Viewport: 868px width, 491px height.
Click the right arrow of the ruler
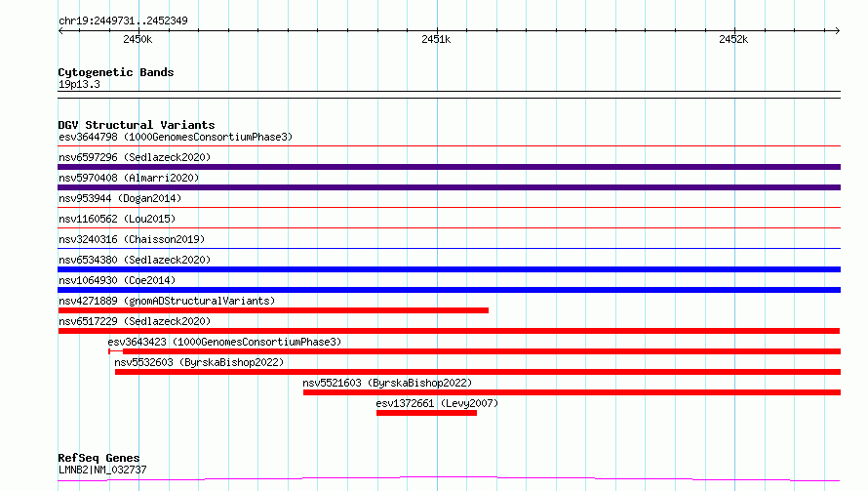[837, 30]
